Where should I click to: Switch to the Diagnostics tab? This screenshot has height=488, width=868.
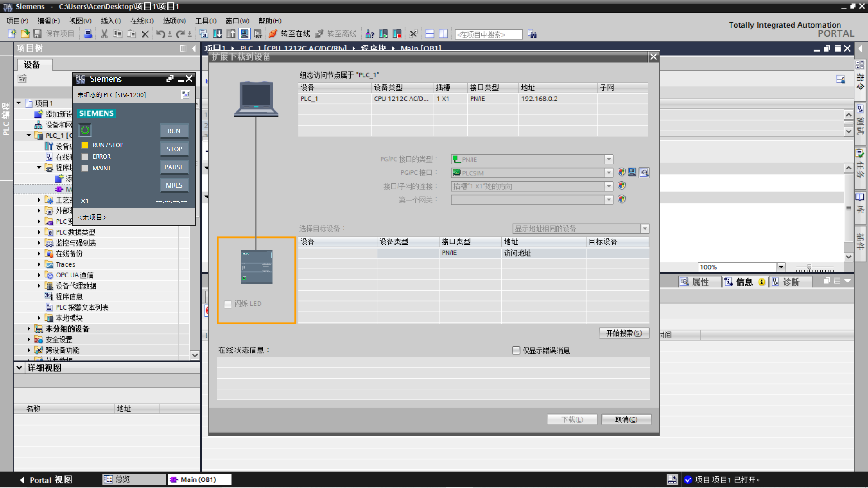tap(791, 282)
